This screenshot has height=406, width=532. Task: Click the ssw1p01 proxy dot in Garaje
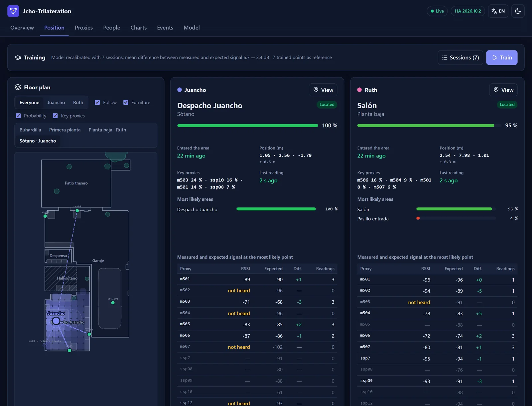[x=113, y=303]
